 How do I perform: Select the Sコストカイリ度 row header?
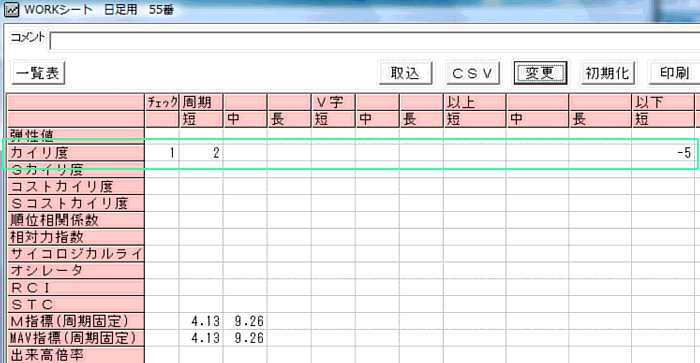coord(76,204)
